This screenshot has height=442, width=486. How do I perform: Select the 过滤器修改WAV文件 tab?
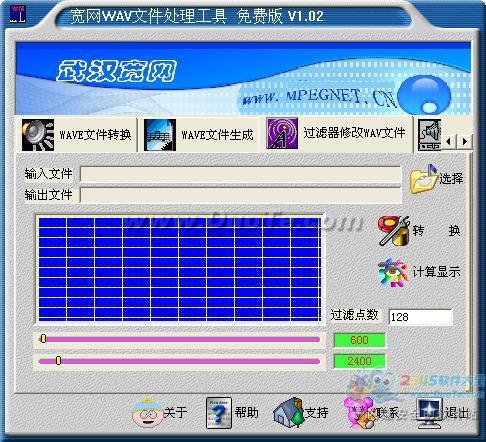coord(337,133)
